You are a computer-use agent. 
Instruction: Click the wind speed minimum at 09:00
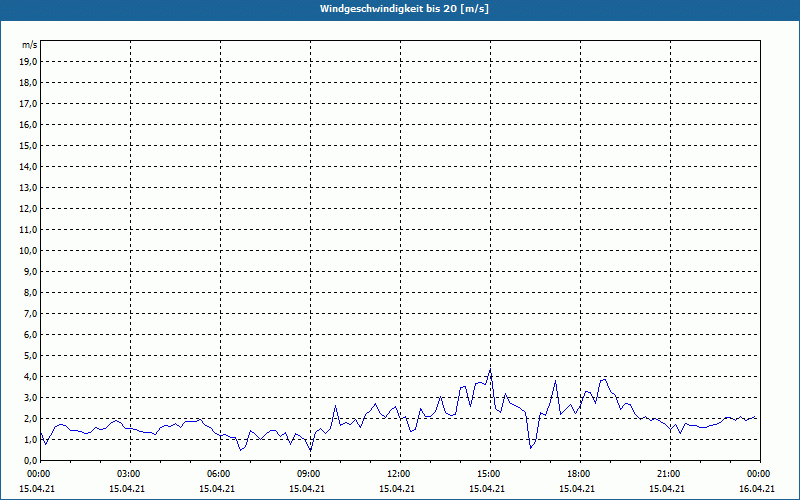(x=310, y=451)
